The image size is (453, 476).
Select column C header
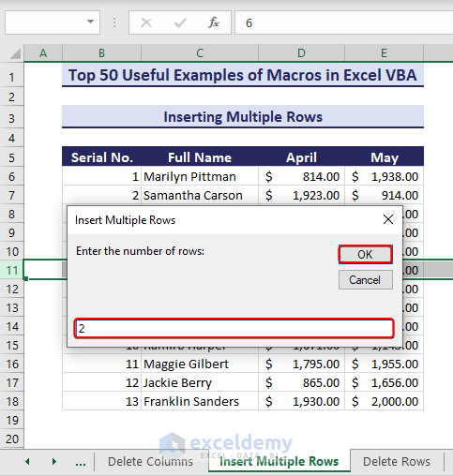[200, 53]
